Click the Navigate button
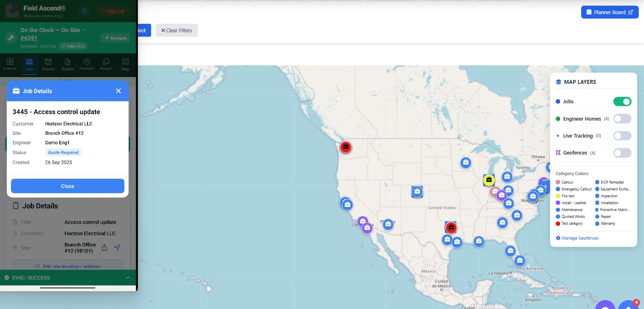The image size is (644, 309). pyautogui.click(x=115, y=38)
